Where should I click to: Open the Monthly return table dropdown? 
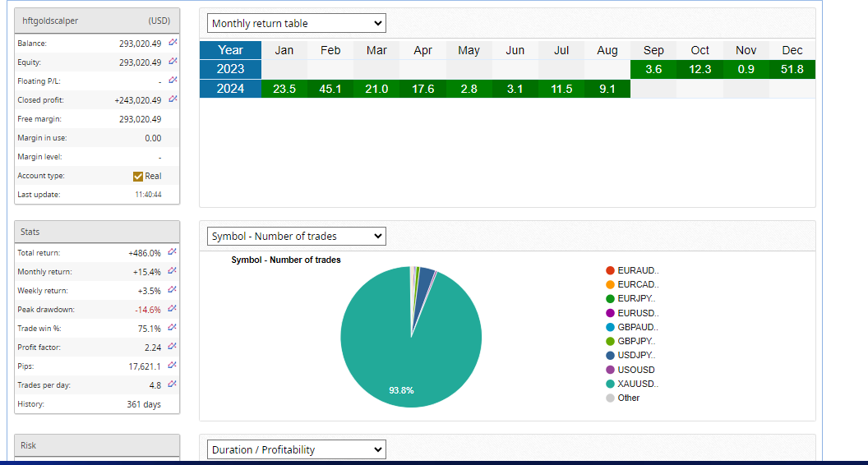point(296,23)
